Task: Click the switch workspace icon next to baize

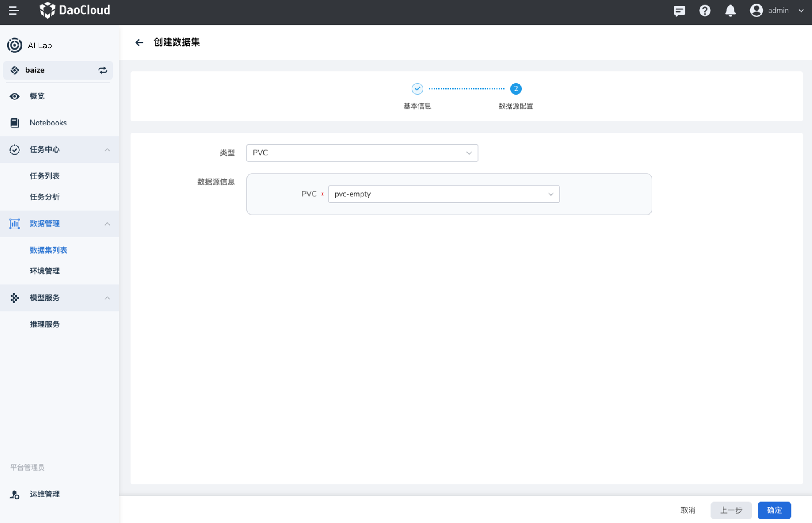Action: 103,70
